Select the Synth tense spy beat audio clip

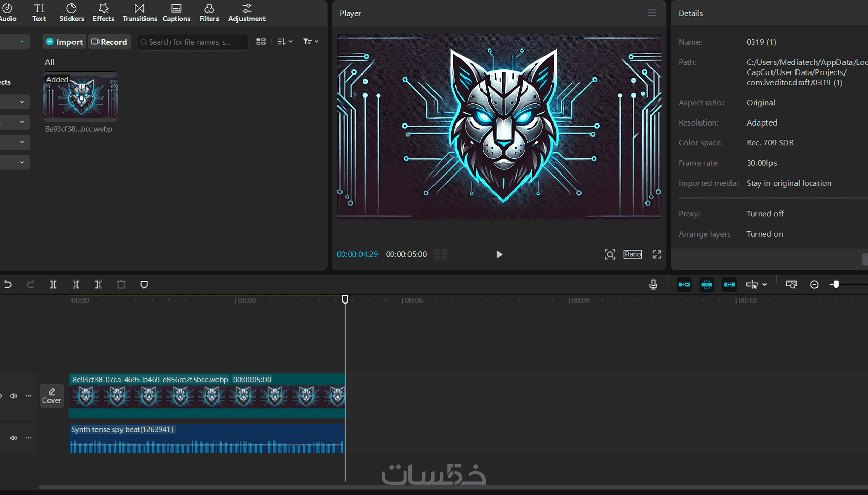207,439
